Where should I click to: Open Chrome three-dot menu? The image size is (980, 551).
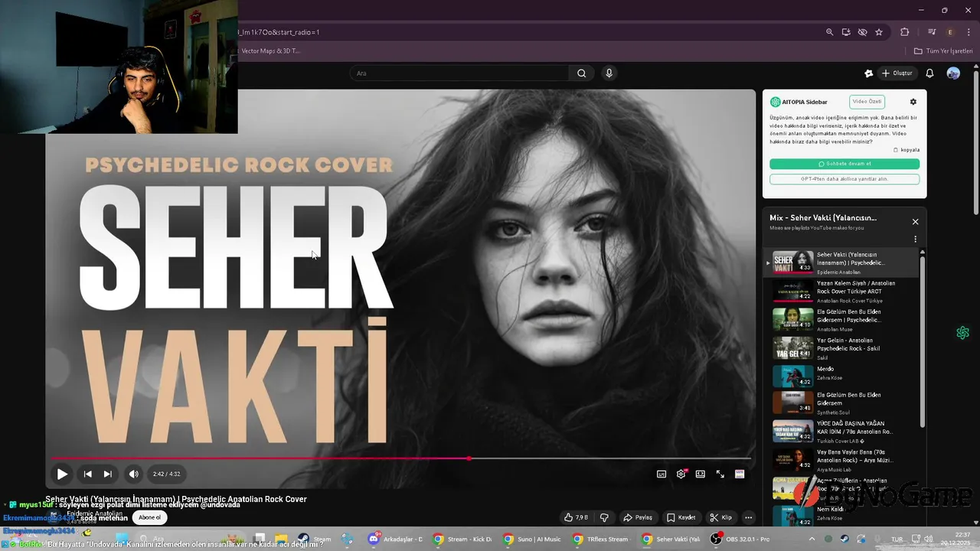(x=969, y=32)
